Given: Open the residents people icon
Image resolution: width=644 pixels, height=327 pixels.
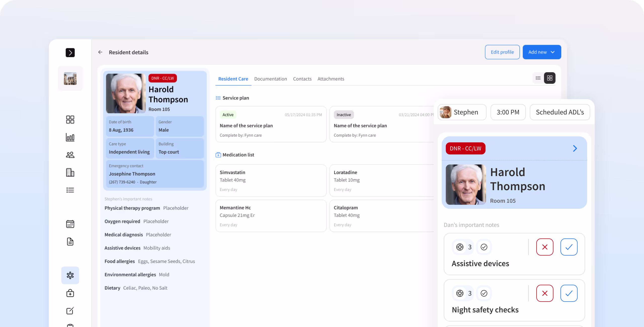Looking at the screenshot, I should (70, 155).
